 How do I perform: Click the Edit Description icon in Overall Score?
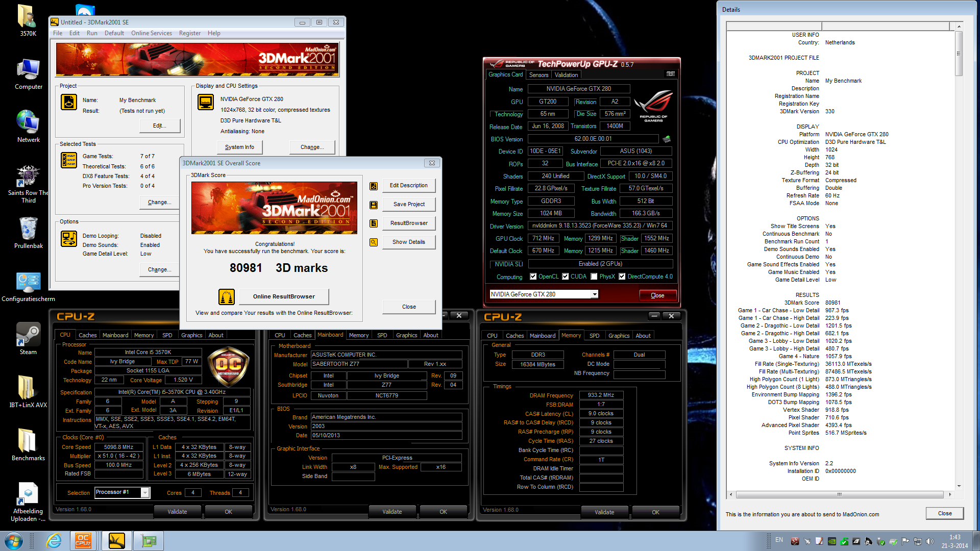click(374, 186)
